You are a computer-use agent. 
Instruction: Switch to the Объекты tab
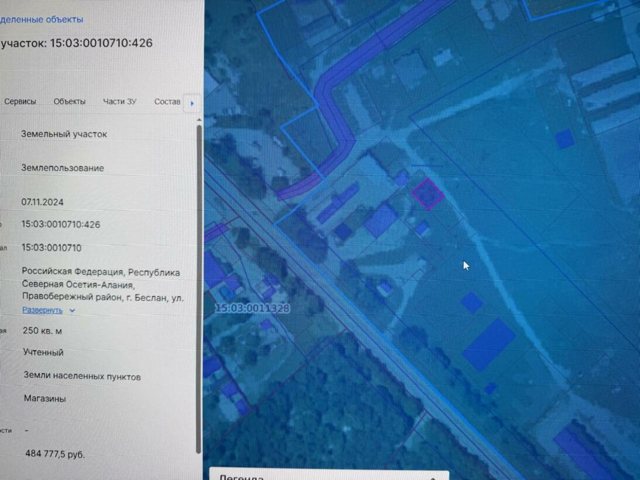[x=69, y=102]
